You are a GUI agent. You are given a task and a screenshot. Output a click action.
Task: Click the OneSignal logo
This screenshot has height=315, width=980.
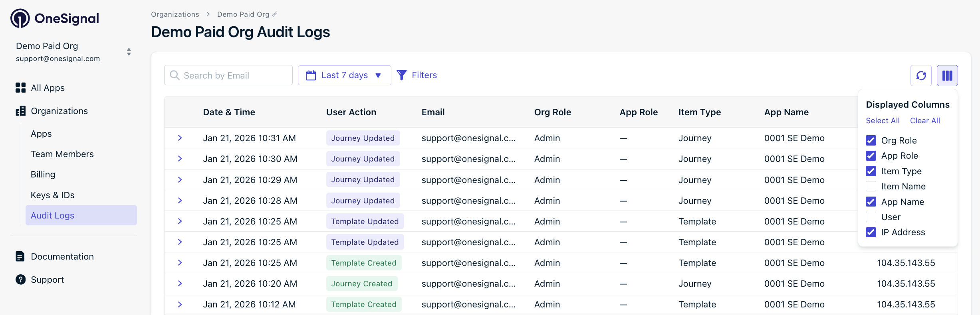pyautogui.click(x=55, y=18)
